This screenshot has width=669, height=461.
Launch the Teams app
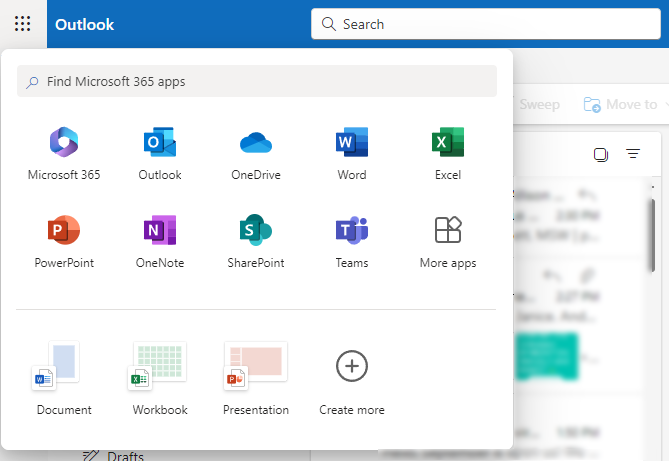pyautogui.click(x=352, y=242)
